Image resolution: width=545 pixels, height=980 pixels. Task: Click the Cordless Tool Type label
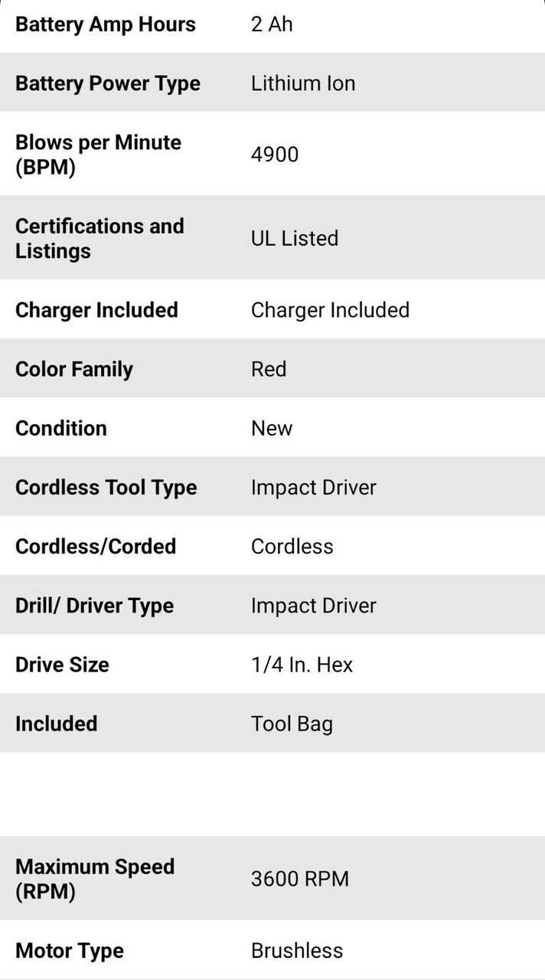pos(106,488)
